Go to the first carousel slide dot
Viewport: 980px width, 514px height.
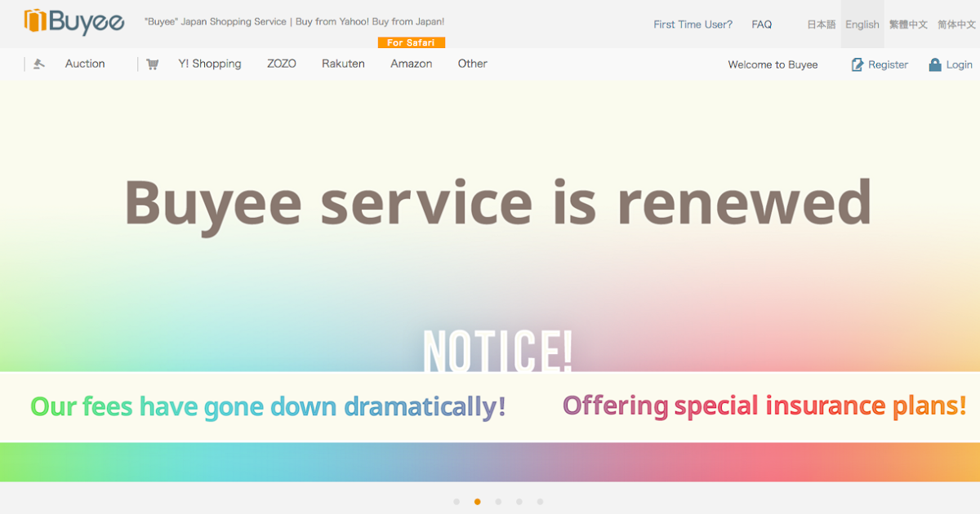[457, 502]
